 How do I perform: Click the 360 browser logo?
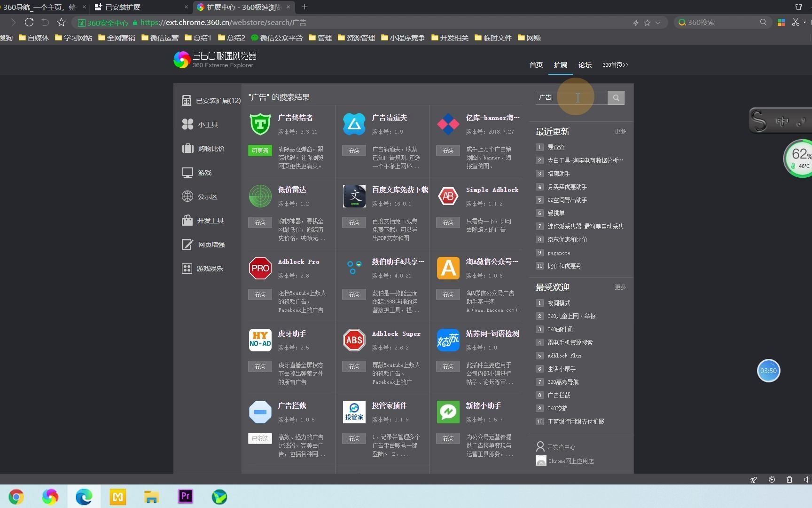[215, 60]
